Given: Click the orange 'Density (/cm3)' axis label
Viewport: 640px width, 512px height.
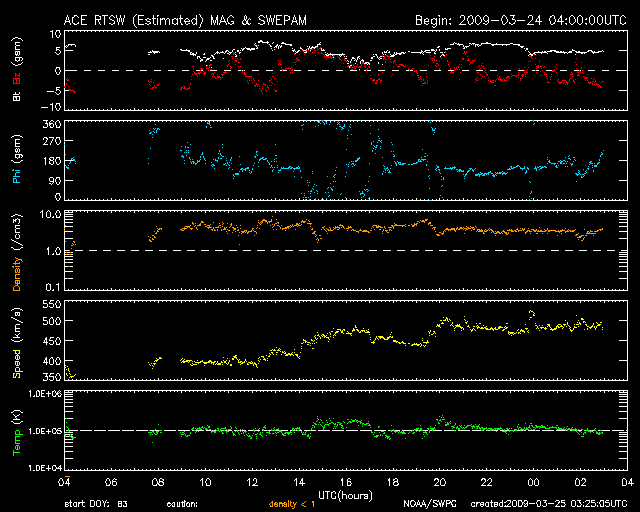Looking at the screenshot, I should click(17, 252).
